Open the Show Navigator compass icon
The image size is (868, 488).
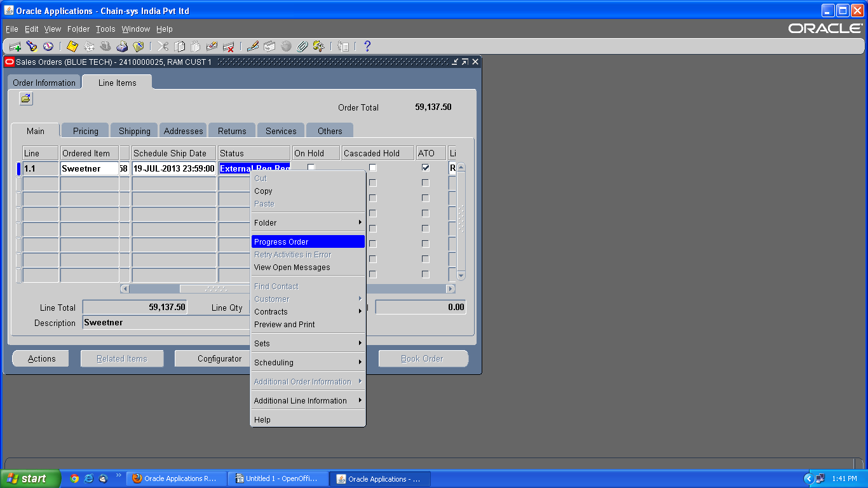[x=48, y=46]
